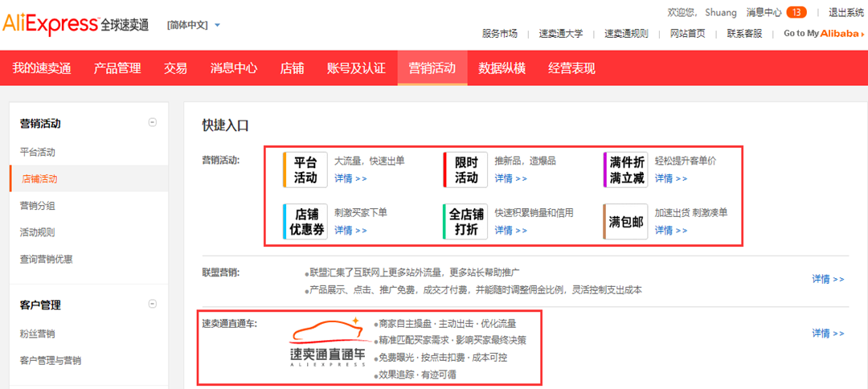Open 服务市场 link
The width and height of the screenshot is (868, 389).
point(499,33)
